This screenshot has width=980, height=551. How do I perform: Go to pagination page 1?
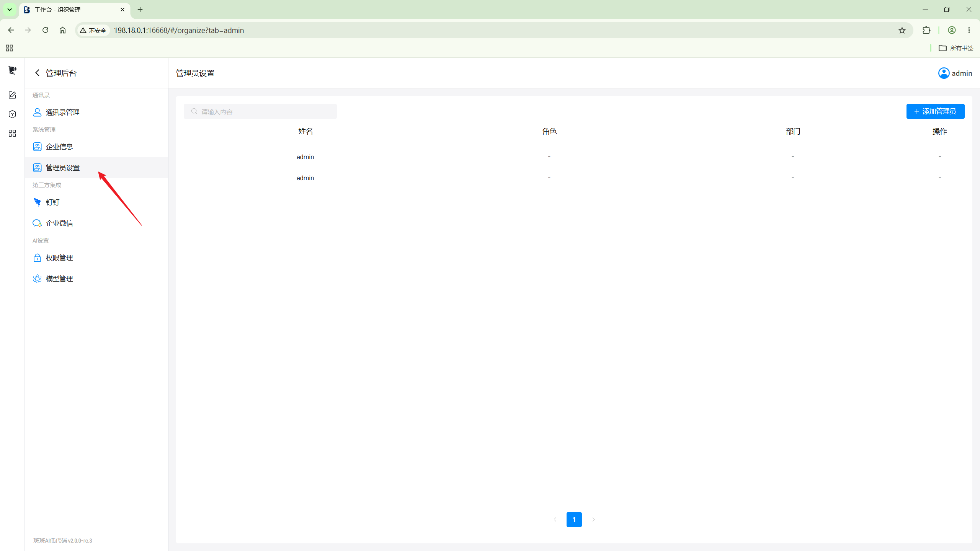click(x=574, y=520)
